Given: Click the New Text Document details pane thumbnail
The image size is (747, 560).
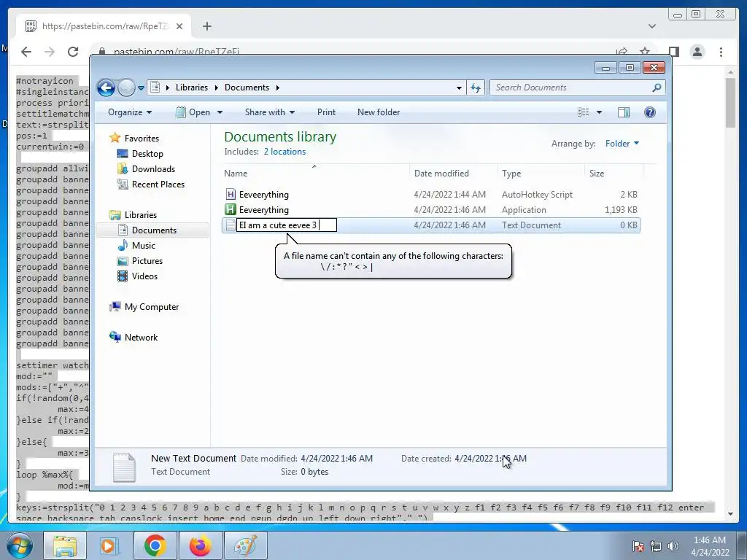Looking at the screenshot, I should 124,466.
